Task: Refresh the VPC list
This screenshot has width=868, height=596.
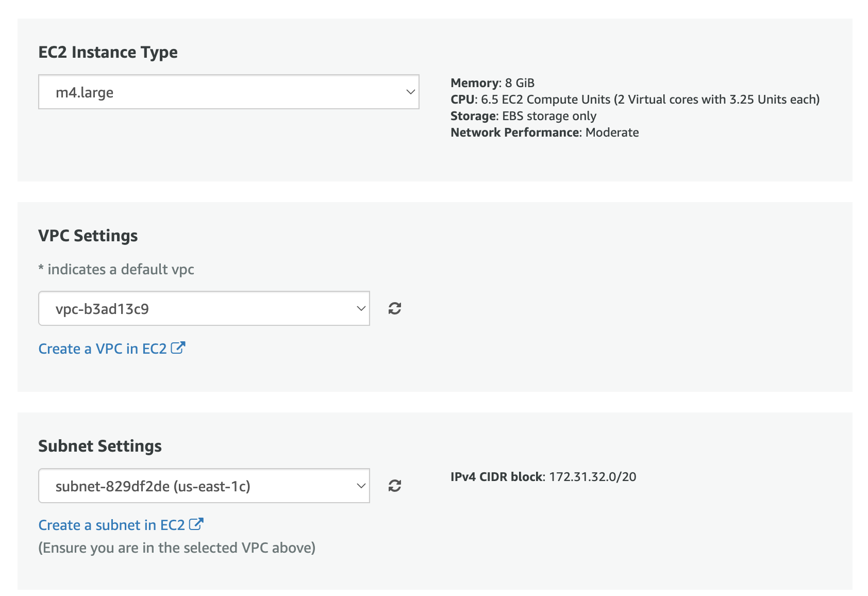Action: coord(395,308)
